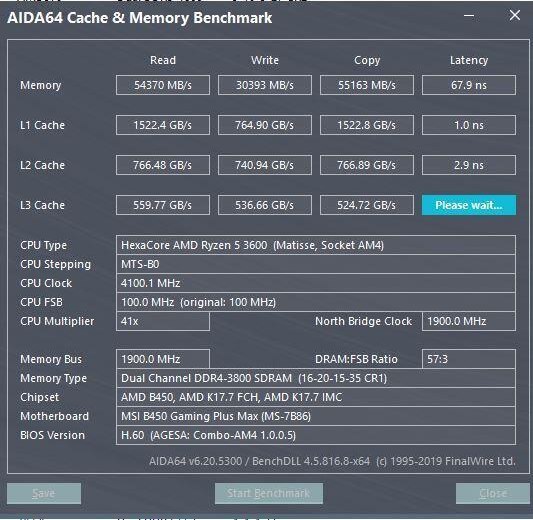Click the CPU FSB field 100.0 MHz

coord(316,302)
